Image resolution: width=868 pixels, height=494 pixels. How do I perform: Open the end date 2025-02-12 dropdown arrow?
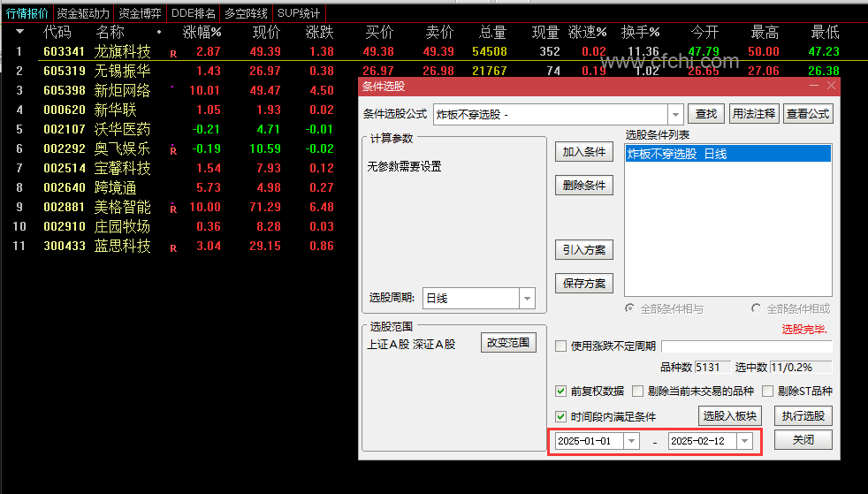pyautogui.click(x=744, y=441)
